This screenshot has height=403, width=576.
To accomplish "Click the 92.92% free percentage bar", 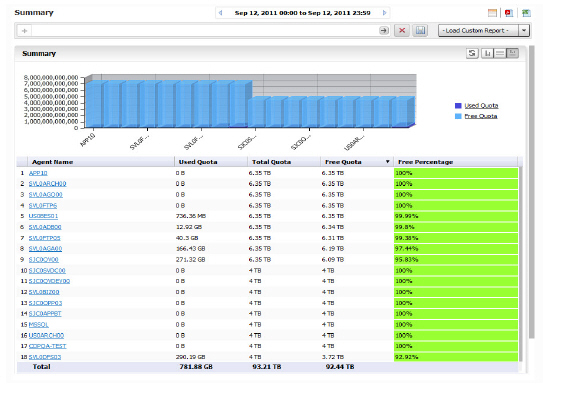I will pos(456,357).
